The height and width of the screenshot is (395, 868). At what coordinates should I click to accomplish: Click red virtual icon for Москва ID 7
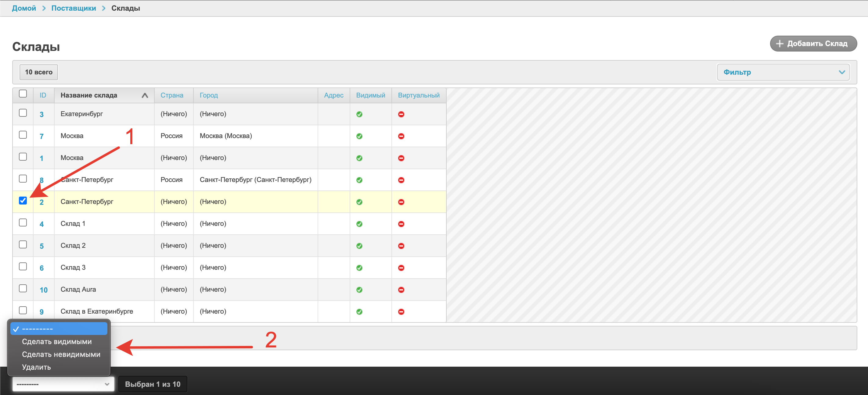[401, 136]
